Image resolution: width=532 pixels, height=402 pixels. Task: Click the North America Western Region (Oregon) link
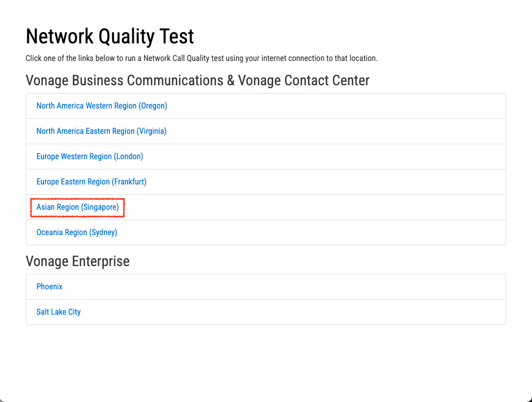point(101,105)
